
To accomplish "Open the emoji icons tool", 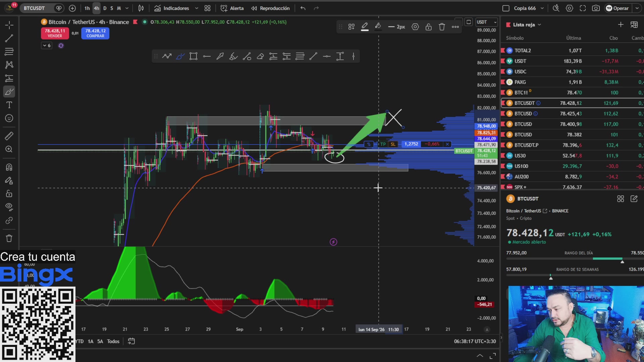I will pyautogui.click(x=9, y=118).
